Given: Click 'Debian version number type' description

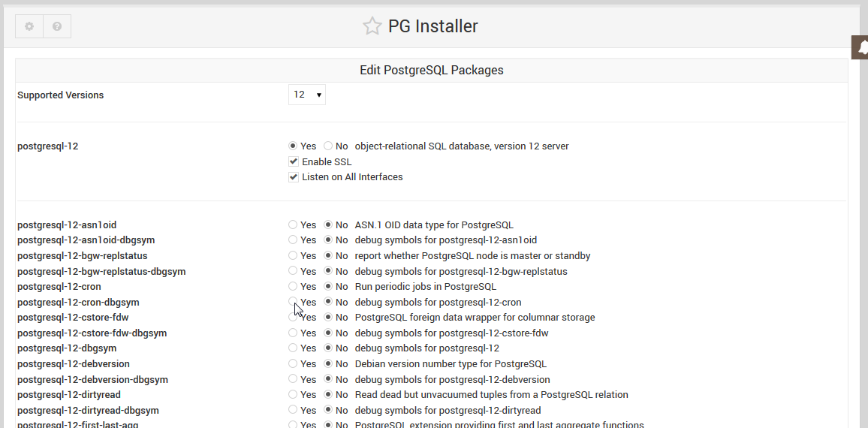Looking at the screenshot, I should pyautogui.click(x=451, y=363).
